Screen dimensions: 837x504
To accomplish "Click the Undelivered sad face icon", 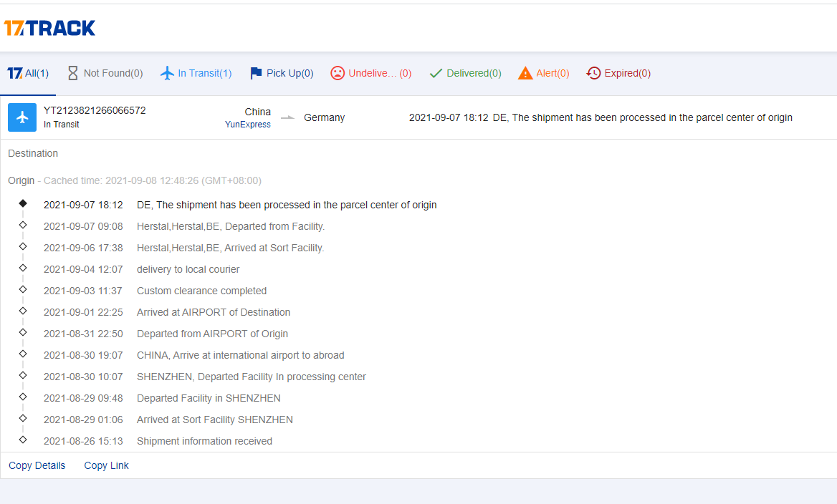I will pos(338,73).
